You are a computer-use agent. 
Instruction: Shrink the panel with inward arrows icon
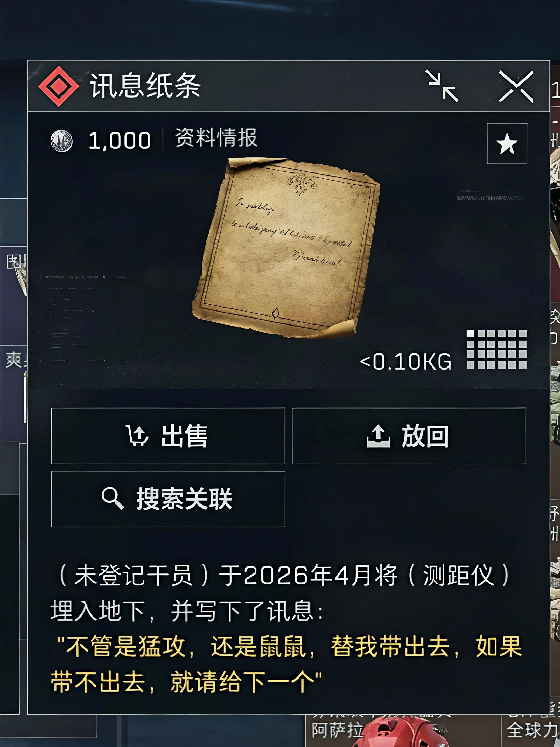(442, 86)
